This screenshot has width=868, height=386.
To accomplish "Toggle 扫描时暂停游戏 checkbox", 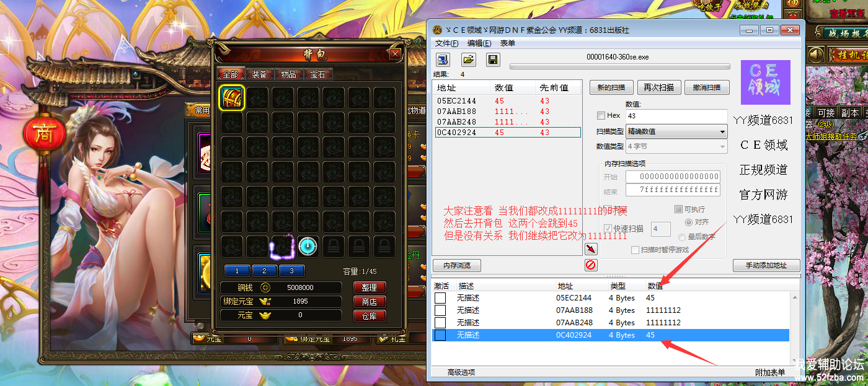I will click(635, 250).
